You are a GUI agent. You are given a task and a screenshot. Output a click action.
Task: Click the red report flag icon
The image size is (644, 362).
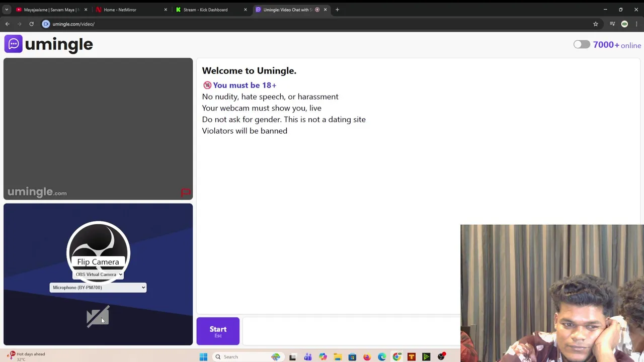(x=186, y=193)
